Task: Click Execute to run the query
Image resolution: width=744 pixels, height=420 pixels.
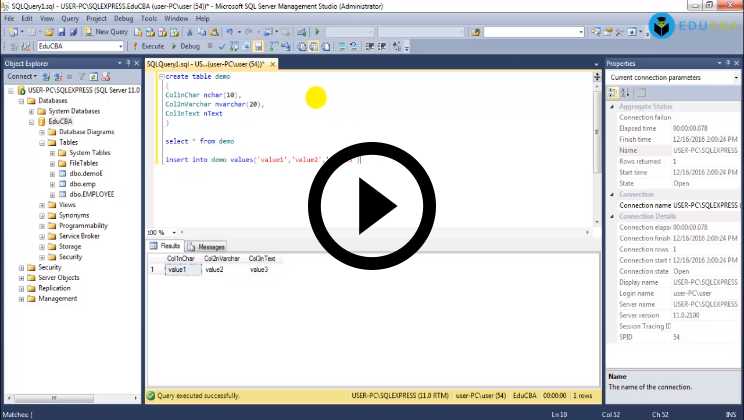Action: [148, 46]
